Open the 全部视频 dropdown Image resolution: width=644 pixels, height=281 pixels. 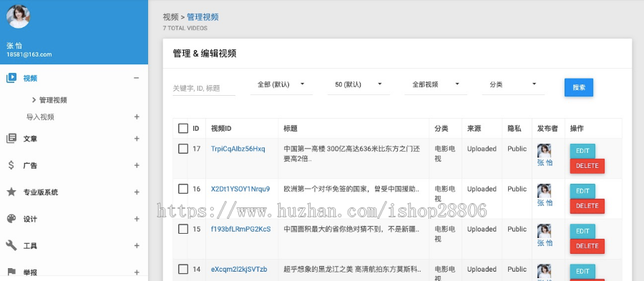pyautogui.click(x=436, y=84)
